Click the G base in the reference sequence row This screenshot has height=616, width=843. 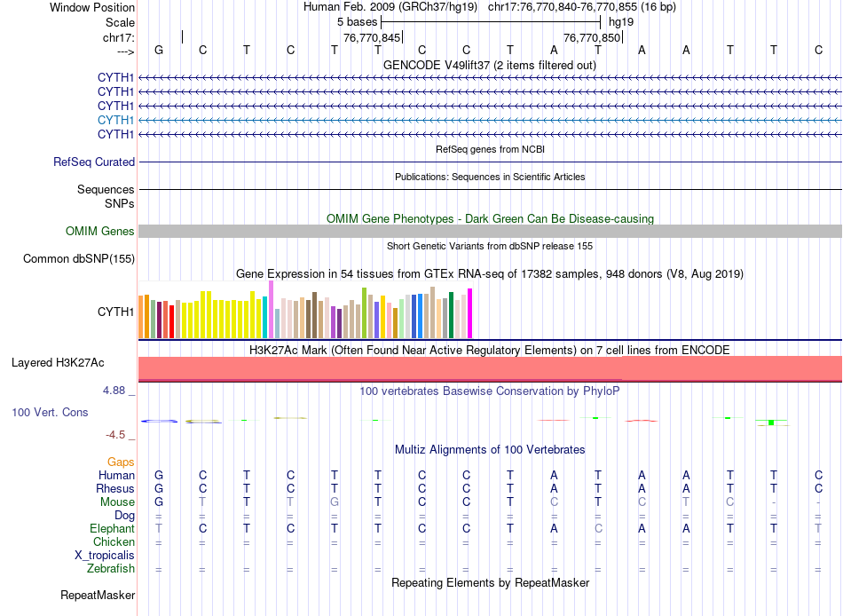point(159,50)
